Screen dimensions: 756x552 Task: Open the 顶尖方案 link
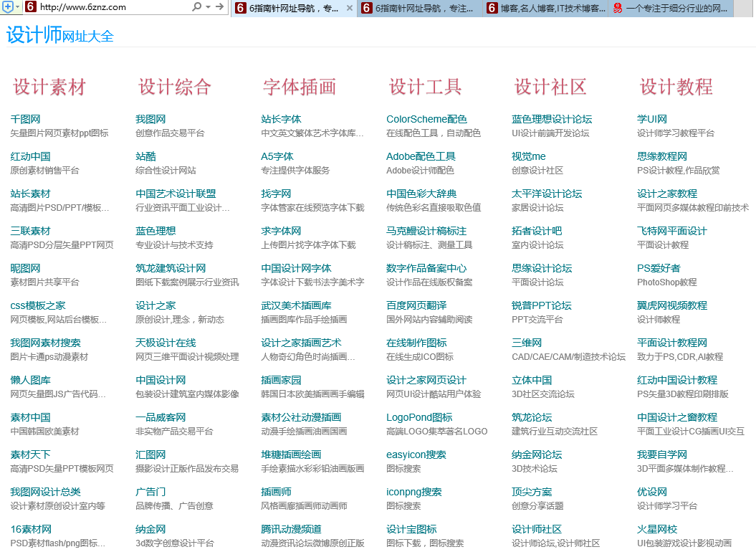click(532, 492)
